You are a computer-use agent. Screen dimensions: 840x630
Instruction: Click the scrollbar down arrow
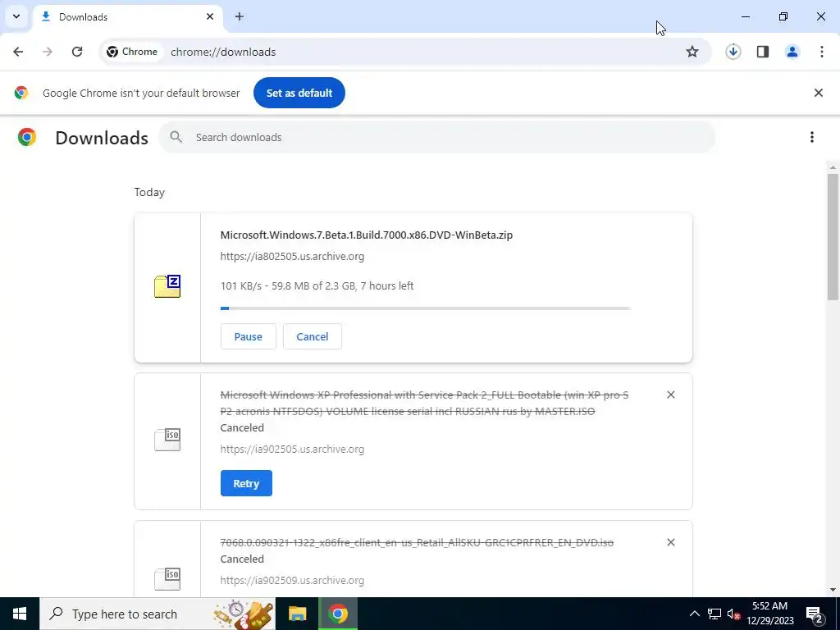pyautogui.click(x=833, y=590)
